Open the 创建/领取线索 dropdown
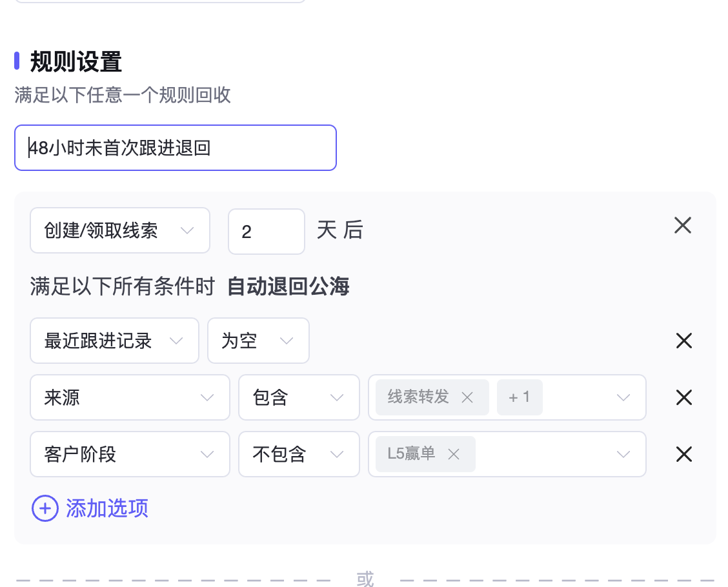The image size is (728, 587). coord(120,231)
